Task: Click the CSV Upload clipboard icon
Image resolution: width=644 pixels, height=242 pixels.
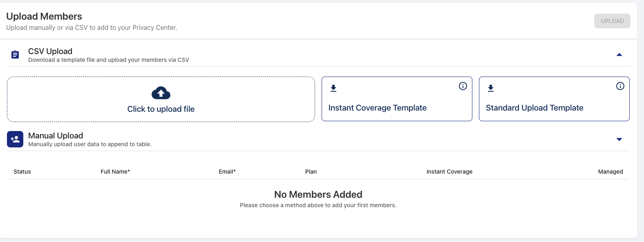Action: point(15,54)
